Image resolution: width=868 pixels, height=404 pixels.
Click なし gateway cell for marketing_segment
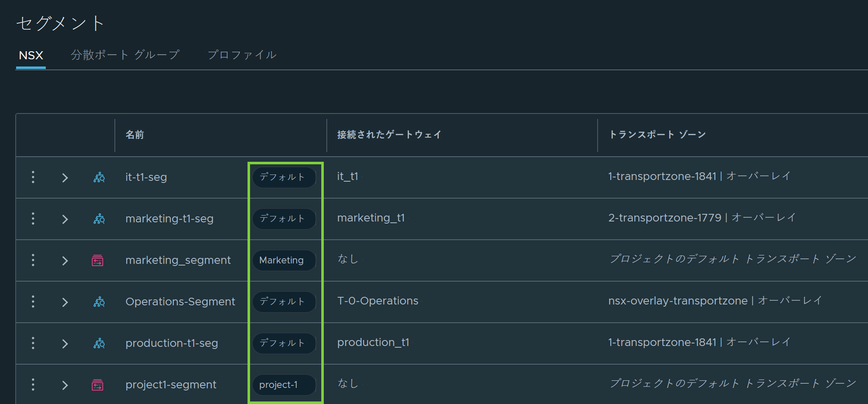[348, 259]
